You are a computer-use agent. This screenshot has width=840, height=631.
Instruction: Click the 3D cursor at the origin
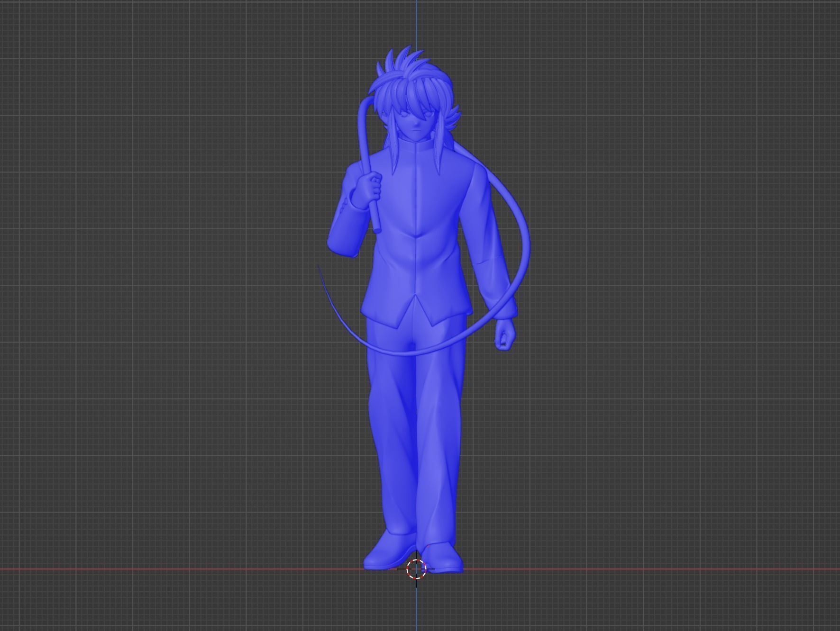416,569
